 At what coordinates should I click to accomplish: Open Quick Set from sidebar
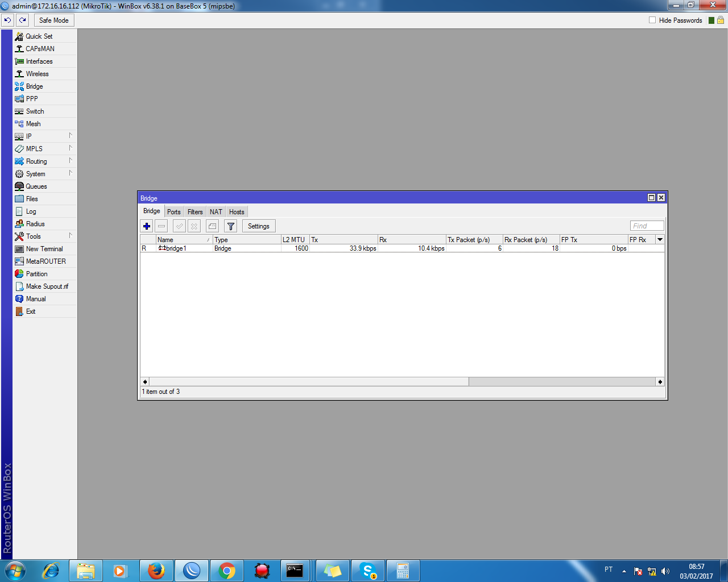[45, 36]
